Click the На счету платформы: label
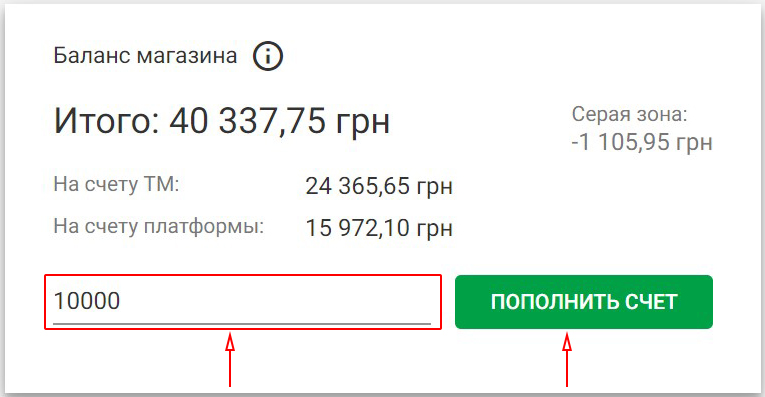The width and height of the screenshot is (765, 397). [159, 227]
